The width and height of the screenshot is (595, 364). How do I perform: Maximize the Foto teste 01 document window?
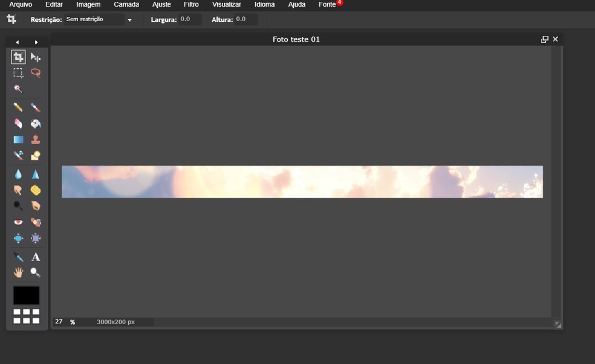[545, 39]
